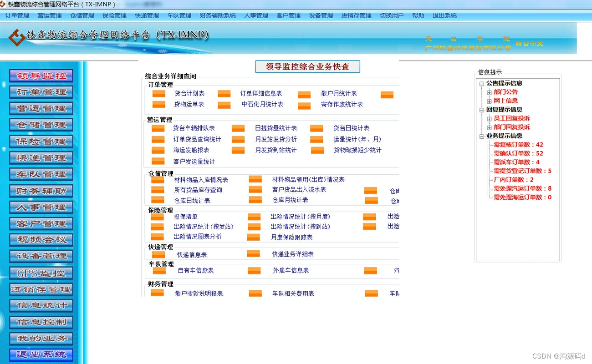Click the orange icon beside 海运发船报表
This screenshot has height=364, width=592.
[158, 150]
